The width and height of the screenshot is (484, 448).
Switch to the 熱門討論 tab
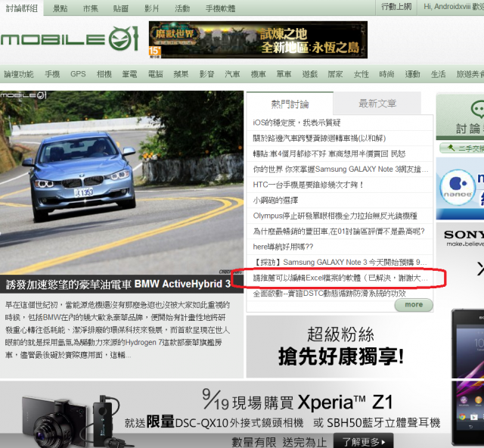(290, 104)
